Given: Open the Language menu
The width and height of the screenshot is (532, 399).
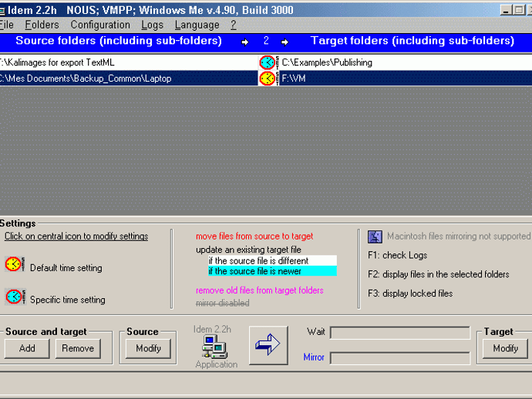Looking at the screenshot, I should (x=197, y=25).
